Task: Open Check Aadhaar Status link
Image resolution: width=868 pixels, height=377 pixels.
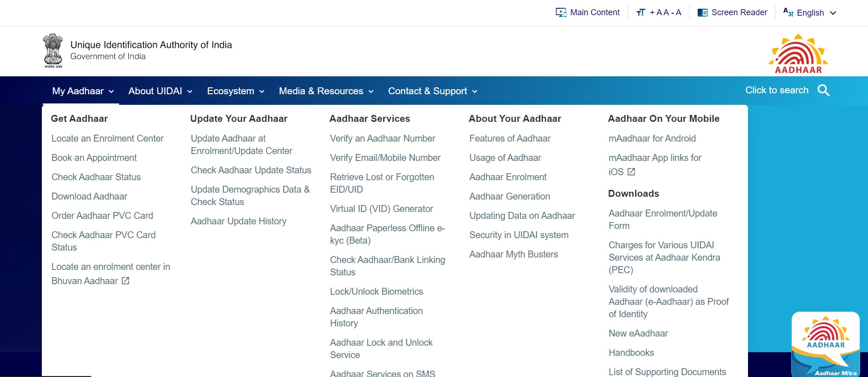Action: click(x=96, y=177)
